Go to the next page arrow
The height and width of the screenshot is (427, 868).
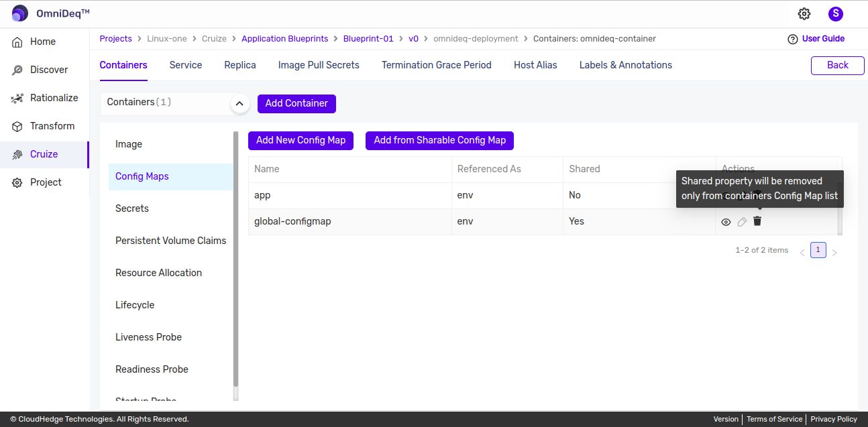[834, 253]
